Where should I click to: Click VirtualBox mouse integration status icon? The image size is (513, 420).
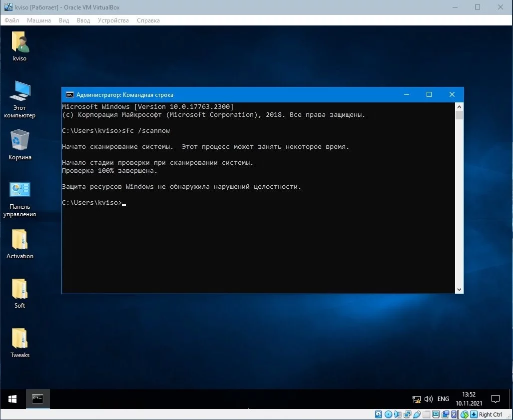click(464, 415)
